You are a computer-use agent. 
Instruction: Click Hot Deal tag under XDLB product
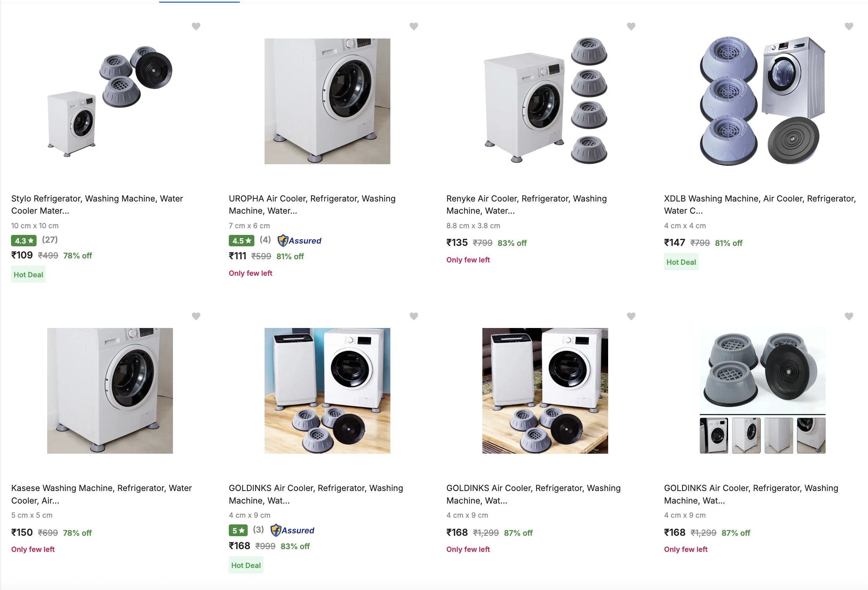pos(681,262)
